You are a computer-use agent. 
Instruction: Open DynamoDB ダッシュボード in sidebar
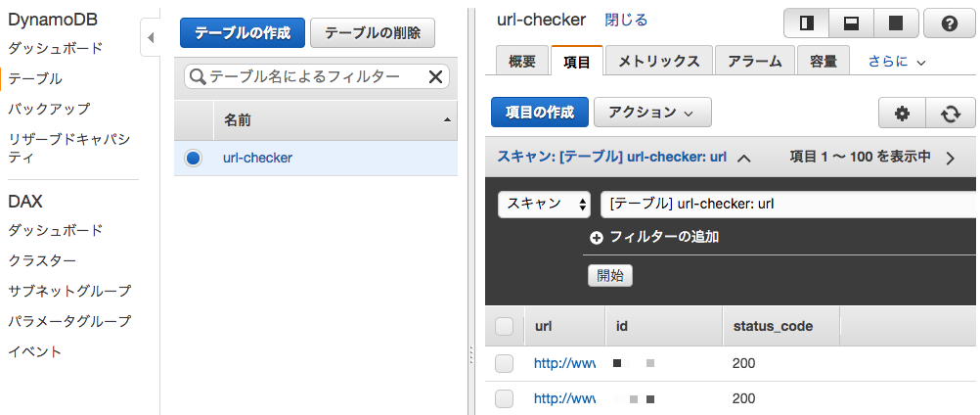coord(55,48)
